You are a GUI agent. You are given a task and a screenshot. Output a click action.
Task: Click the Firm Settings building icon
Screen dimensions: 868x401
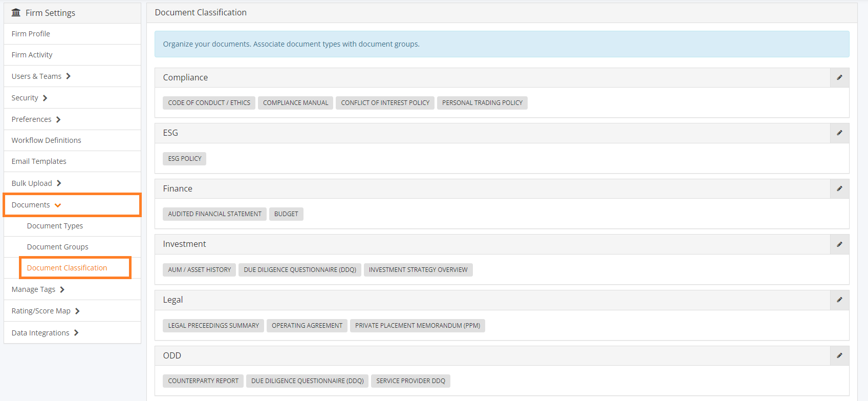pyautogui.click(x=16, y=12)
